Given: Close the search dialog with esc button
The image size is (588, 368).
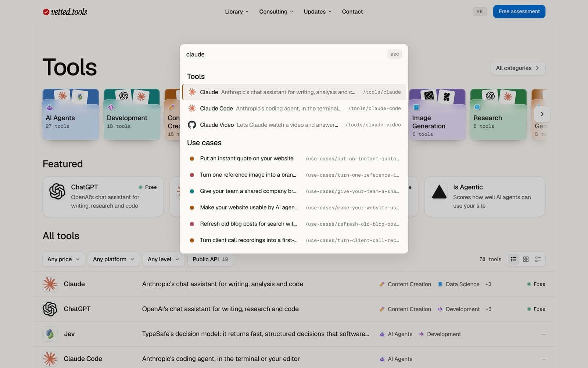Looking at the screenshot, I should click(394, 54).
